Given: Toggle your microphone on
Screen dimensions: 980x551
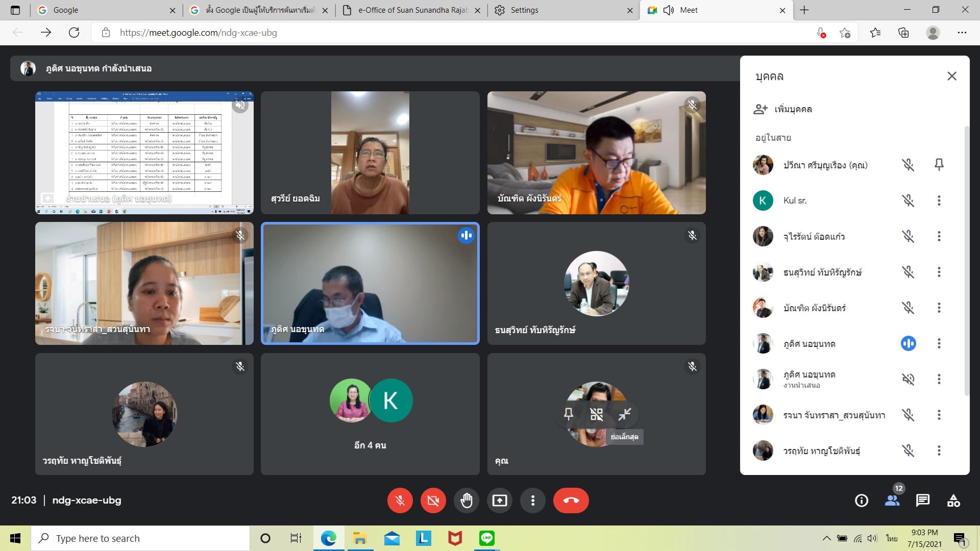Looking at the screenshot, I should [400, 500].
